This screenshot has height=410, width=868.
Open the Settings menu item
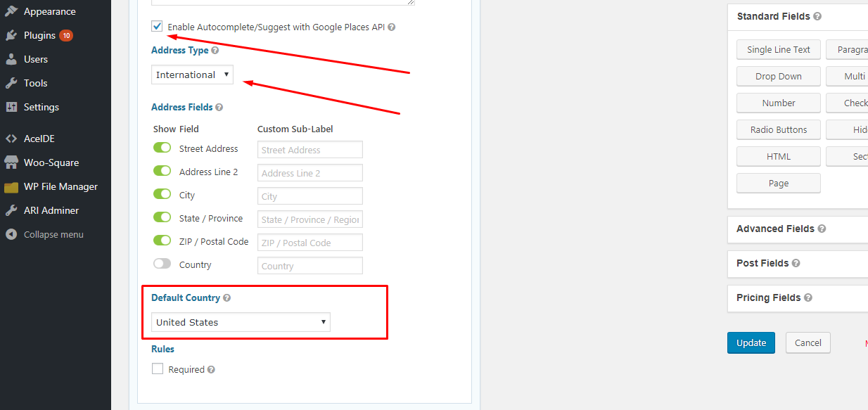[x=41, y=107]
